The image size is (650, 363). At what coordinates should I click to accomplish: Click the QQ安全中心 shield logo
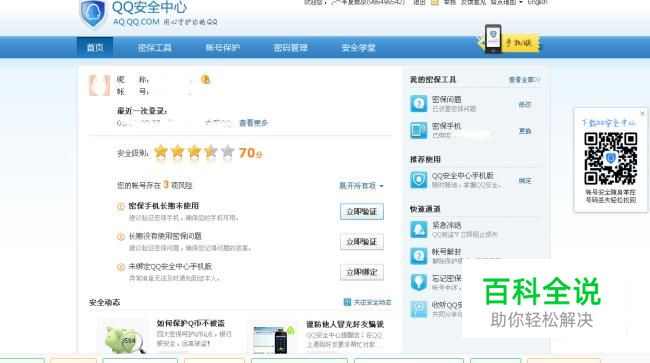click(x=93, y=13)
